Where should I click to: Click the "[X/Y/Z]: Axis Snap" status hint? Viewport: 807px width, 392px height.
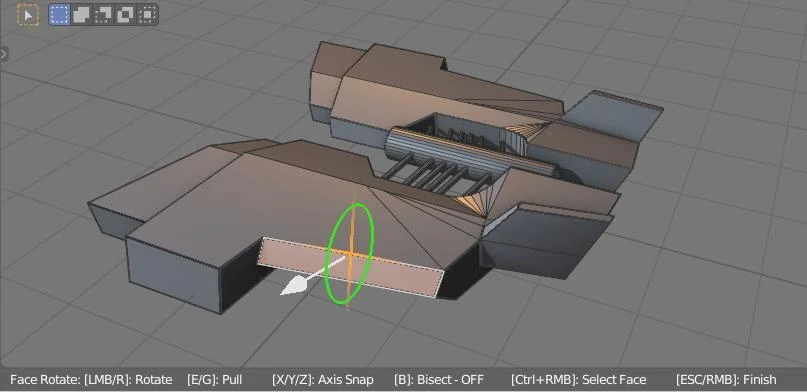pyautogui.click(x=323, y=380)
